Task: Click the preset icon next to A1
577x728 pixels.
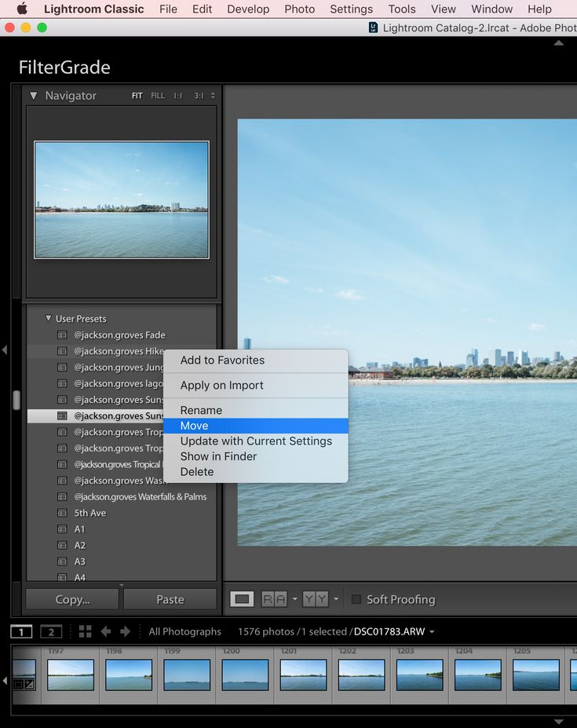Action: click(x=62, y=529)
